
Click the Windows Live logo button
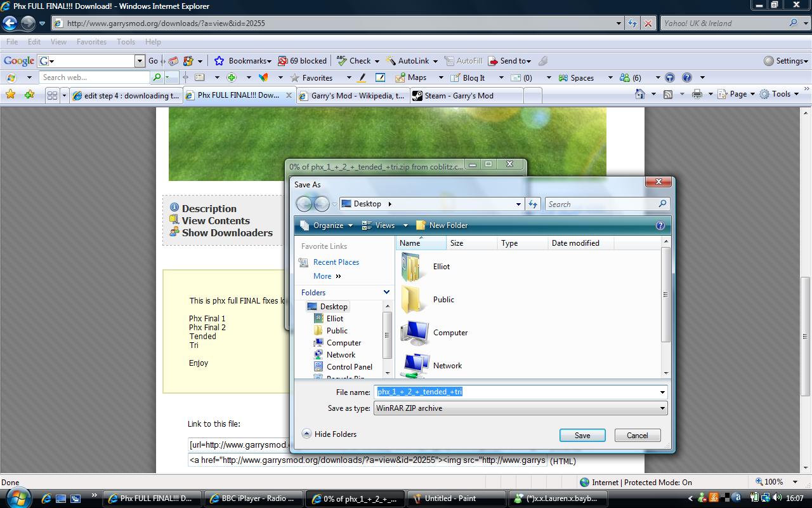click(x=10, y=77)
